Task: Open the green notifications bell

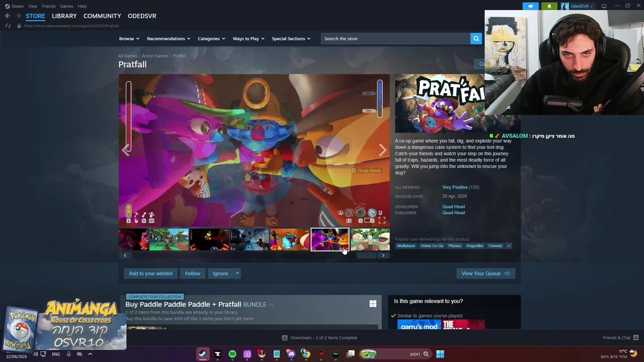Action: [549, 6]
